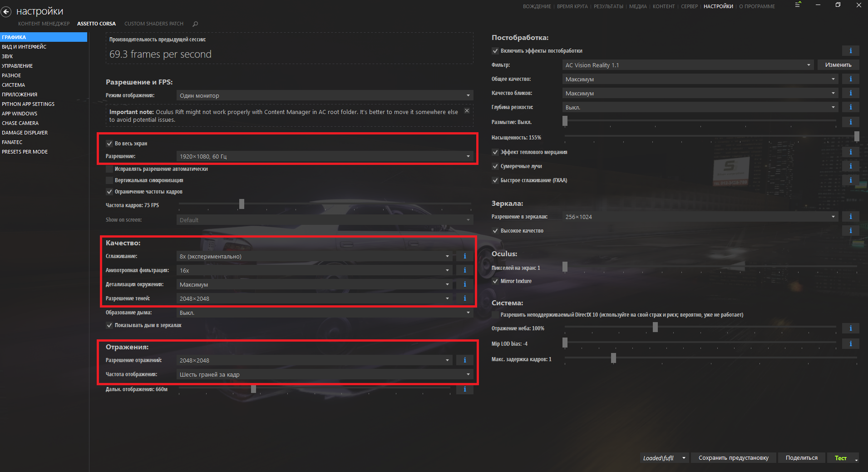The image size is (868, 472).
Task: Click the Изменить filter button
Action: 838,65
